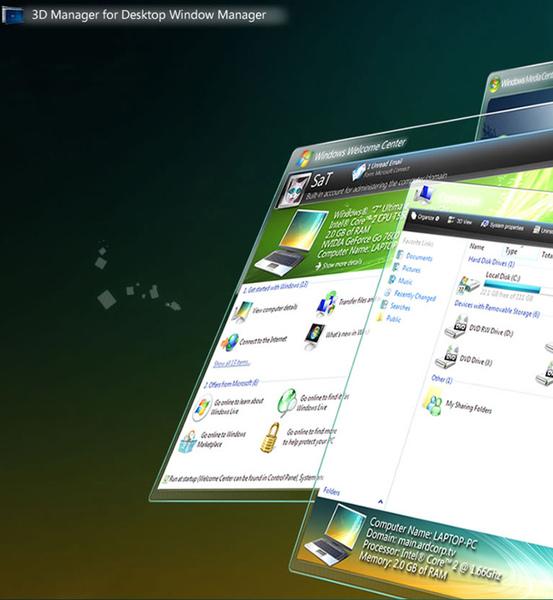The image size is (553, 600).
Task: Click the 'Domain: main.ardcorp.tv' text
Action: [x=411, y=543]
